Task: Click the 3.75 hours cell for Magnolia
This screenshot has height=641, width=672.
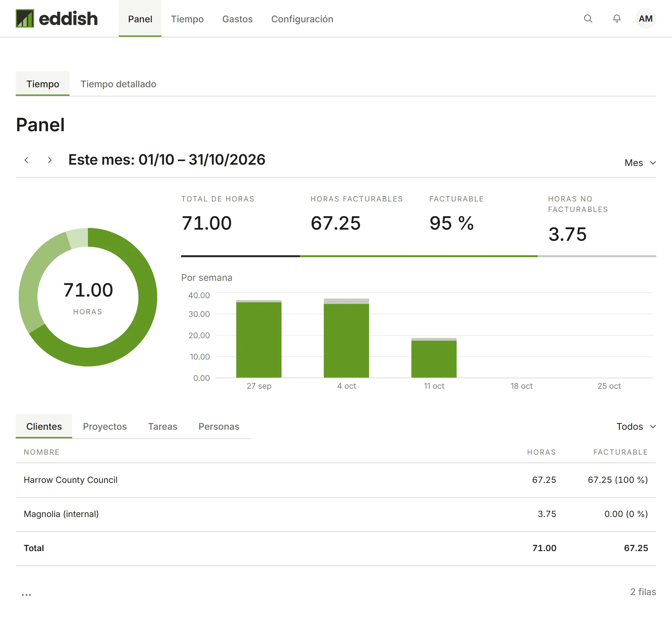Action: (x=547, y=514)
